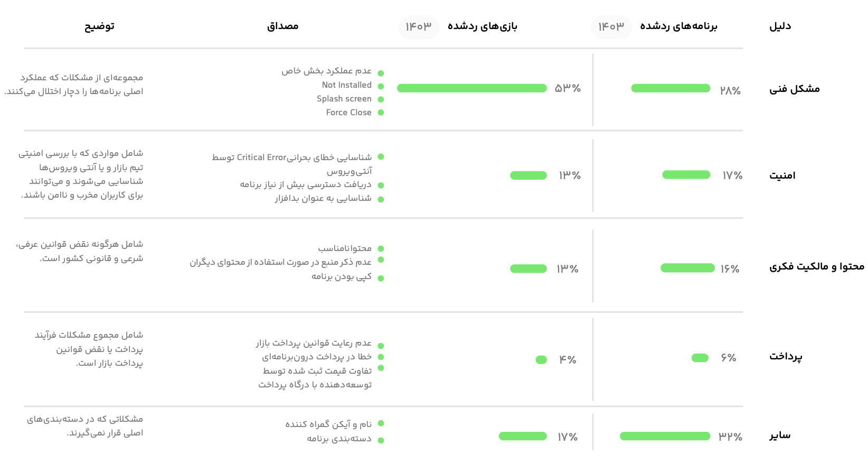Click the bullet beside دسته‌بندی برنامه
Viewport: 868px width, 463px height.
(381, 440)
